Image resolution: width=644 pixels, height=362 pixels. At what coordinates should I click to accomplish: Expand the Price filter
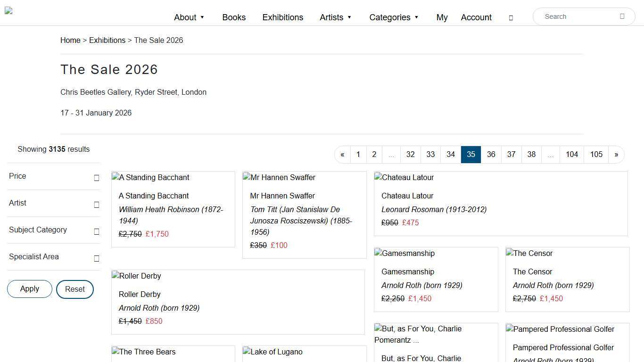[96, 178]
